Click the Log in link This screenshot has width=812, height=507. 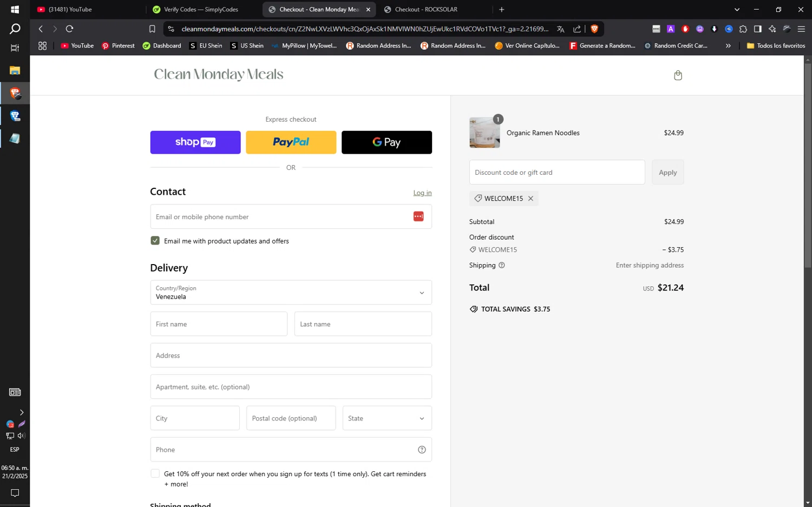tap(422, 193)
